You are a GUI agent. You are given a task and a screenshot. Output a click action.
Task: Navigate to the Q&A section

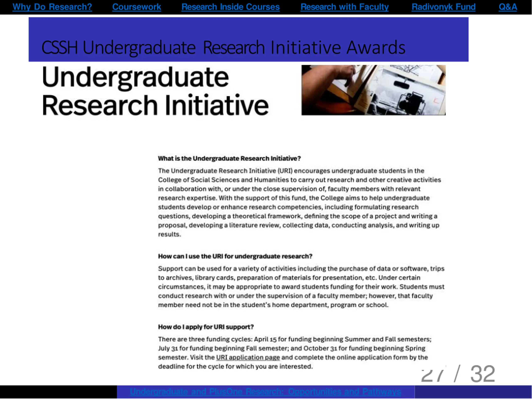pyautogui.click(x=507, y=7)
